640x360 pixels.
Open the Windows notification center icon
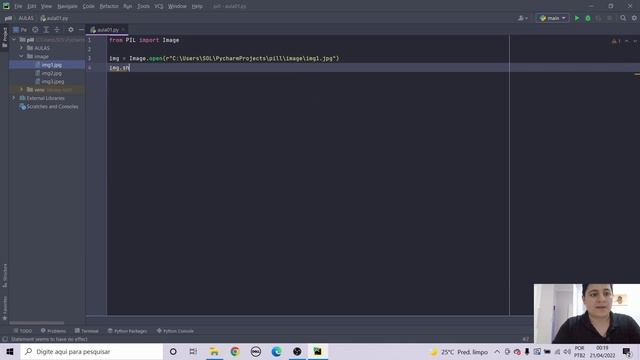[627, 352]
